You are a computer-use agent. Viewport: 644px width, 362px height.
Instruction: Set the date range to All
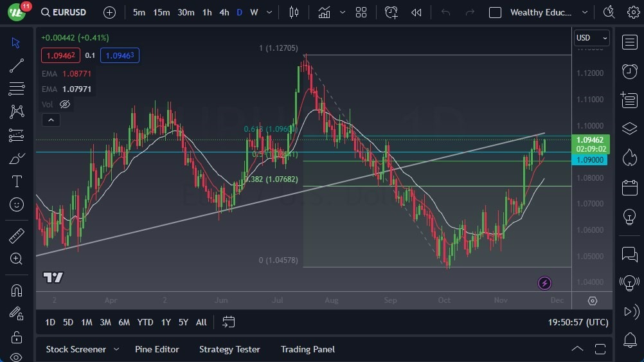pyautogui.click(x=201, y=322)
